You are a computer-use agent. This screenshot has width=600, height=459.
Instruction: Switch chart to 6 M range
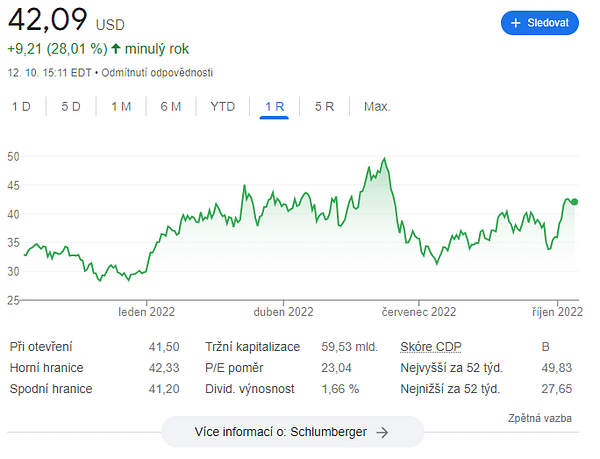tap(171, 106)
